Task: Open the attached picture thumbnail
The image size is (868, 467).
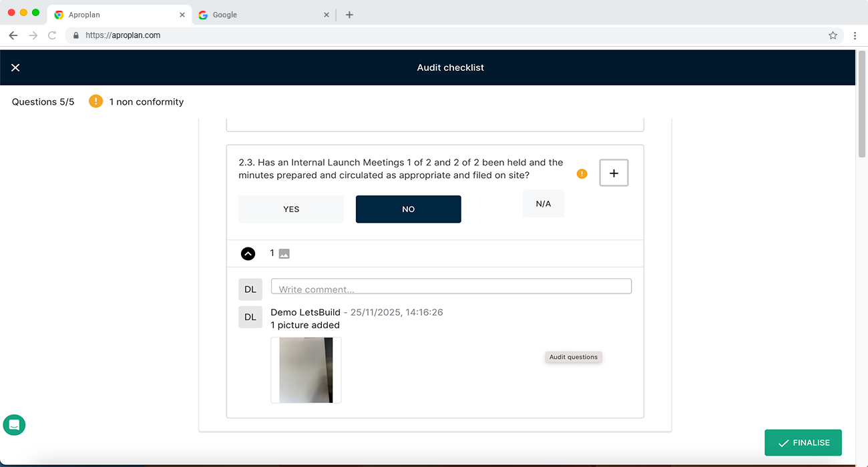Action: click(x=306, y=370)
